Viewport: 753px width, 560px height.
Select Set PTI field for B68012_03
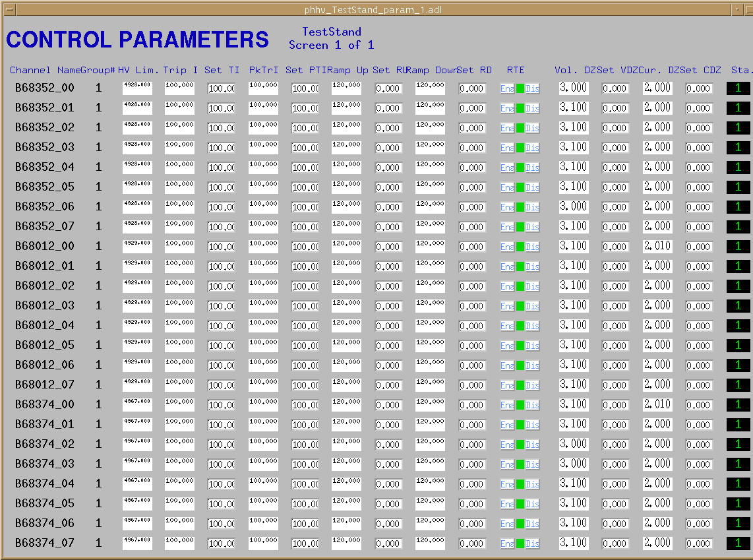[x=305, y=306]
